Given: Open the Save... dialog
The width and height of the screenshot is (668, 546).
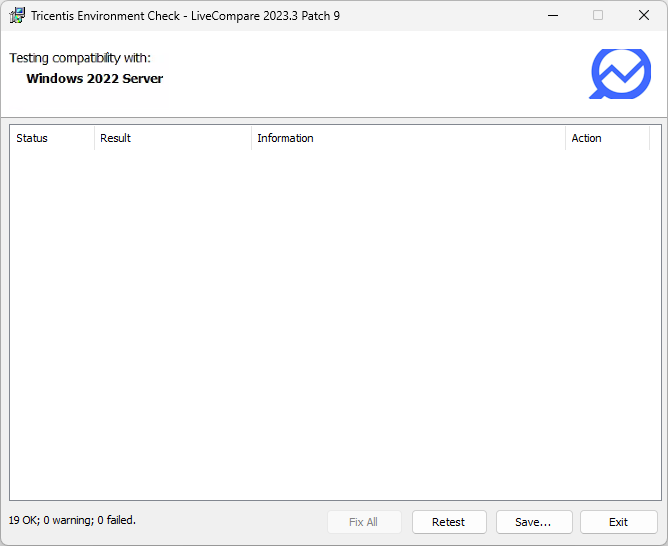Looking at the screenshot, I should [x=533, y=522].
